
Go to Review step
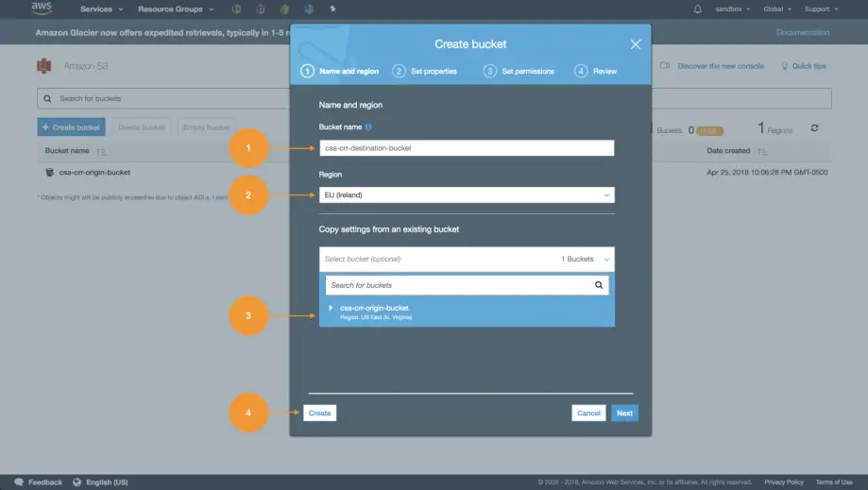tap(596, 72)
